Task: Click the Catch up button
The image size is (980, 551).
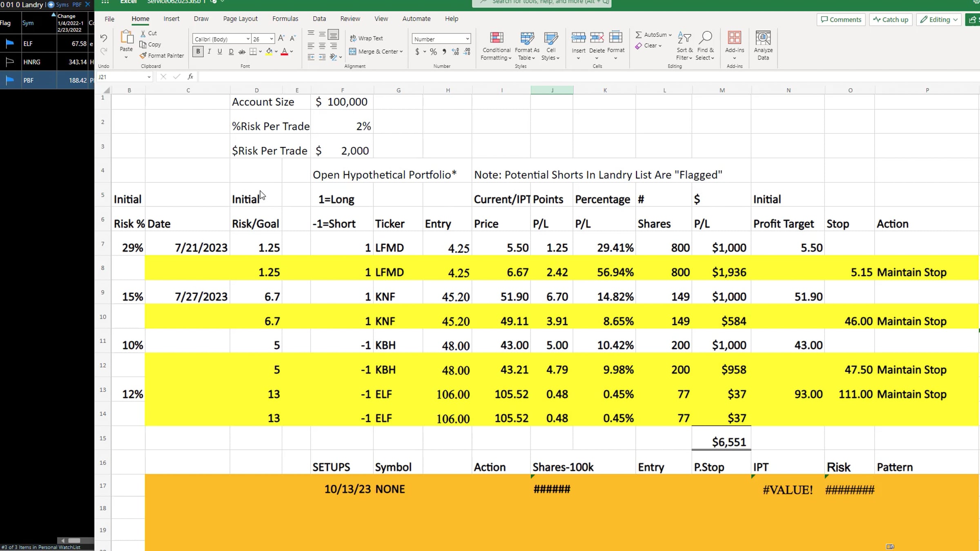Action: tap(890, 20)
